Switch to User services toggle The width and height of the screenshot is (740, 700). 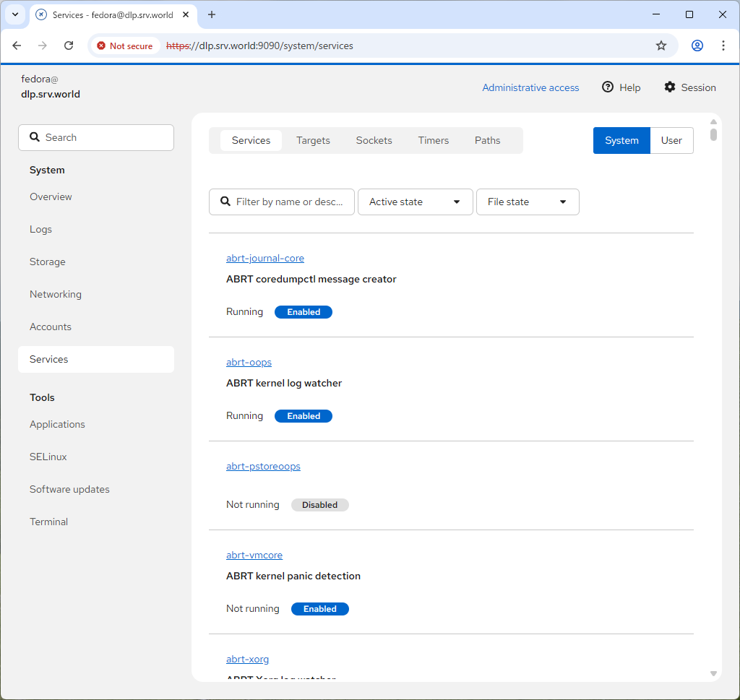point(671,141)
